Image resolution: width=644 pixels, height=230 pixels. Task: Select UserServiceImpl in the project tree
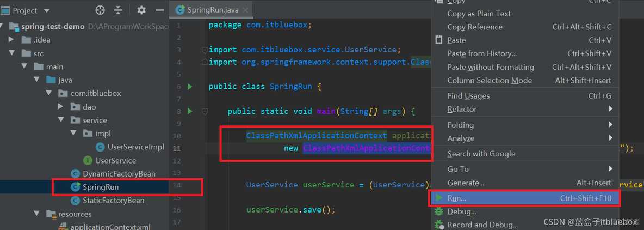135,147
